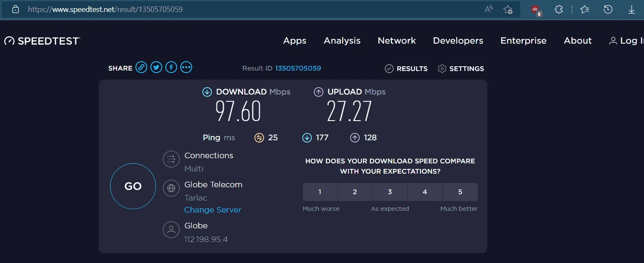Open Enterprise menu item
The width and height of the screenshot is (644, 263).
(524, 41)
